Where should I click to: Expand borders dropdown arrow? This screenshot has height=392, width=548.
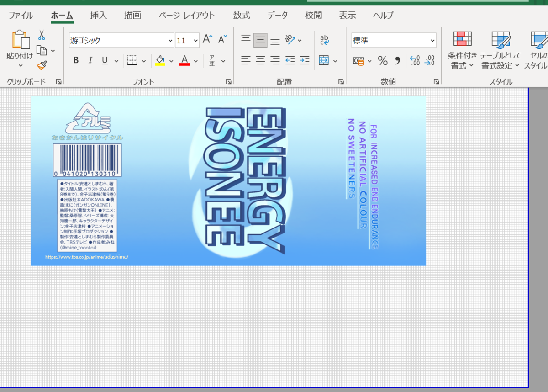(144, 61)
